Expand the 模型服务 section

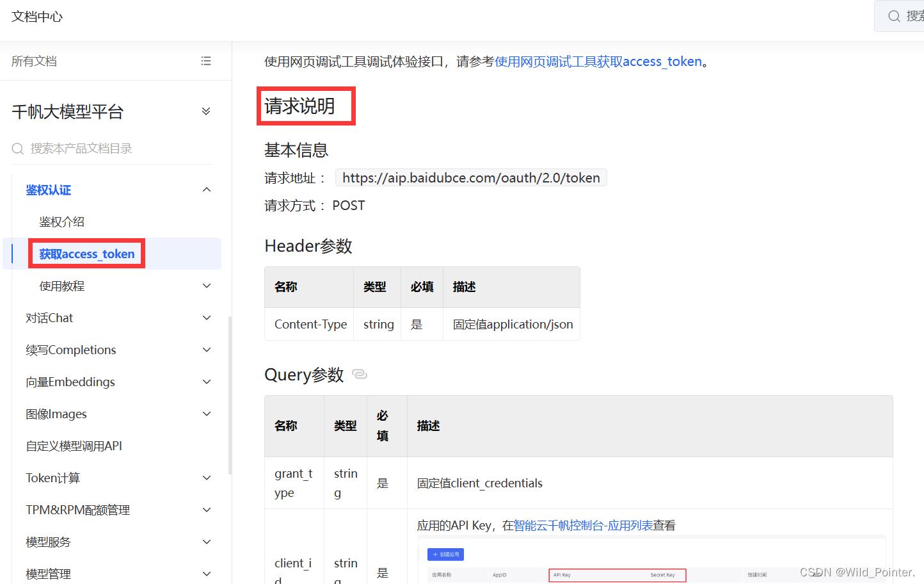pyautogui.click(x=207, y=542)
